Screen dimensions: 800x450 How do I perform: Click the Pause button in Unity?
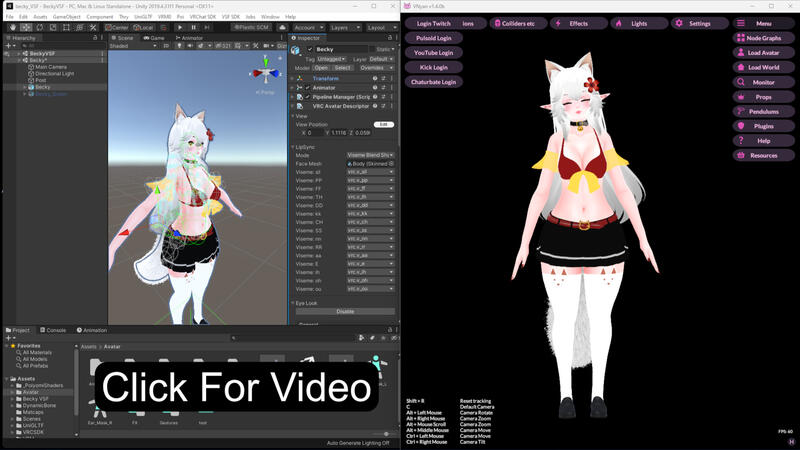(x=193, y=27)
